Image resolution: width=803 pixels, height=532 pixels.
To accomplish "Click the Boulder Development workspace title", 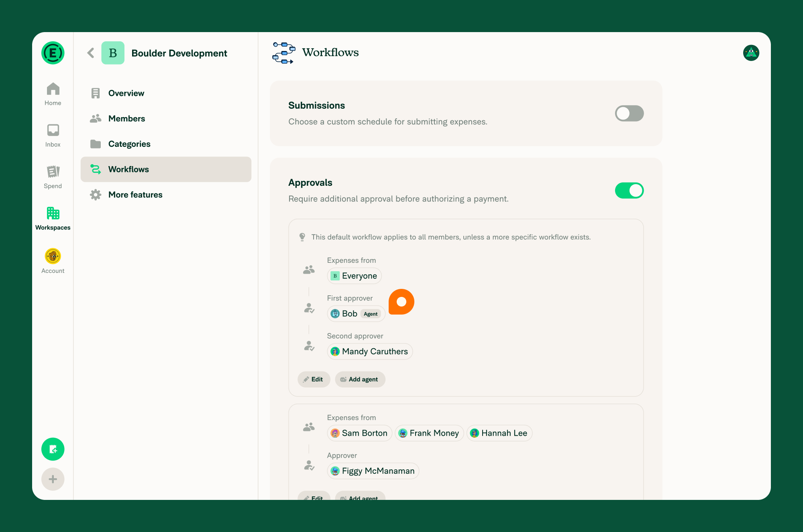I will 179,53.
